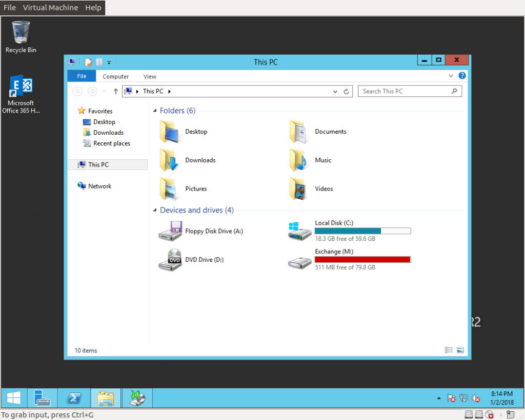This screenshot has height=420, width=525.
Task: Switch to the Computer ribbon tab
Action: coord(115,77)
